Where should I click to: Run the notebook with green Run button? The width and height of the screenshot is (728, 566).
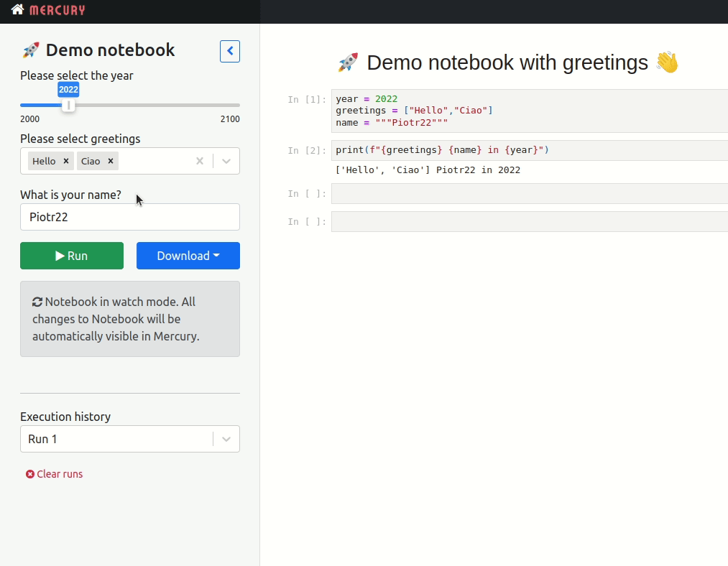click(72, 256)
